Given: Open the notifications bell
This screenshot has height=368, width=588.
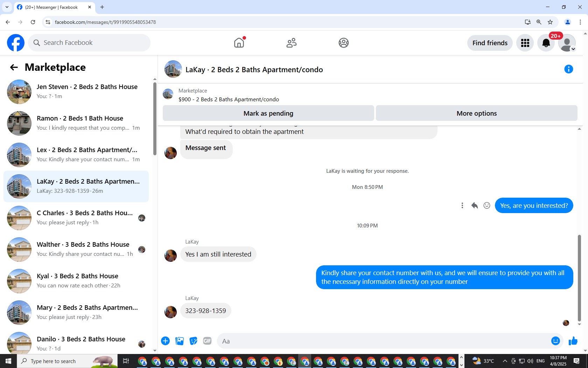Looking at the screenshot, I should [546, 43].
